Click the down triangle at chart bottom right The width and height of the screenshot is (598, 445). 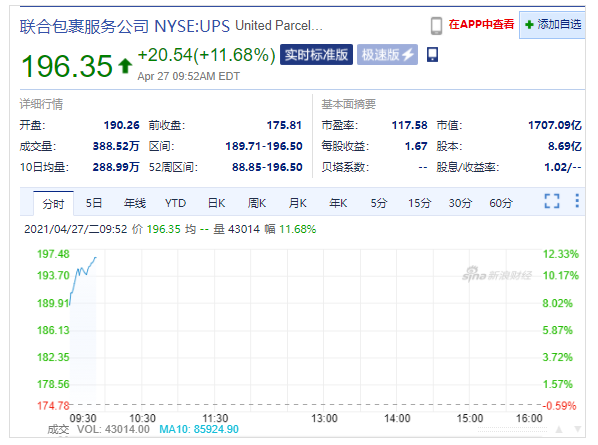pyautogui.click(x=578, y=429)
